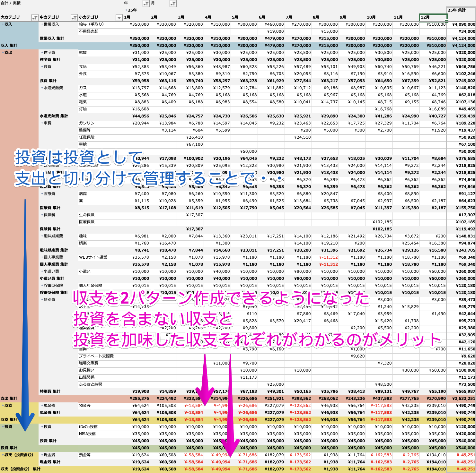Image resolution: width=476 pixels, height=473 pixels.
Task: Open the 小カテゴリ dropdown arrow
Action: click(119, 17)
